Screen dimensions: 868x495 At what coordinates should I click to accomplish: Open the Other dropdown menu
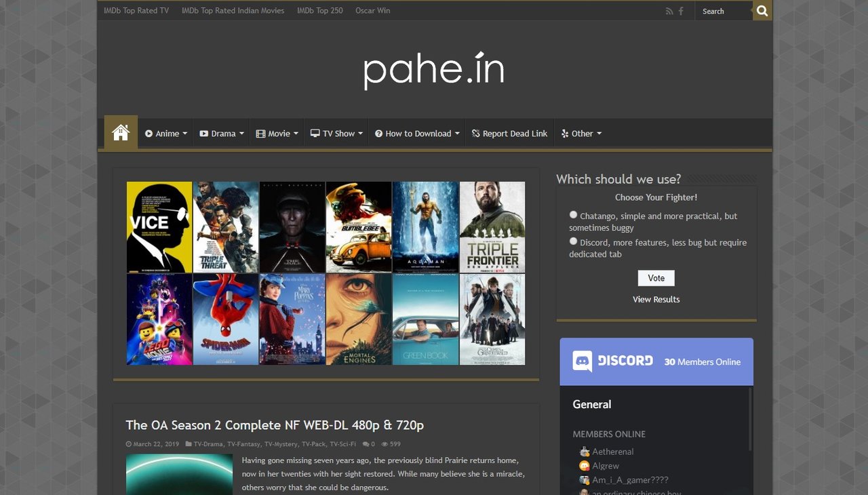pyautogui.click(x=580, y=134)
